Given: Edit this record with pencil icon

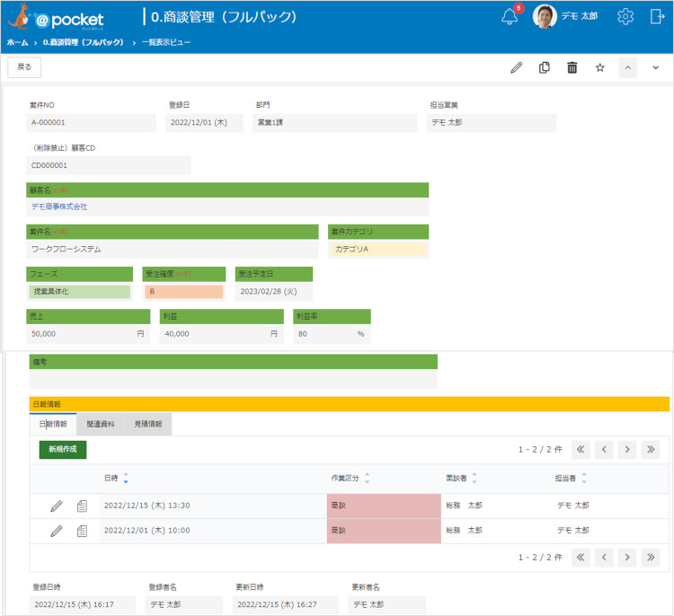Looking at the screenshot, I should pos(516,68).
